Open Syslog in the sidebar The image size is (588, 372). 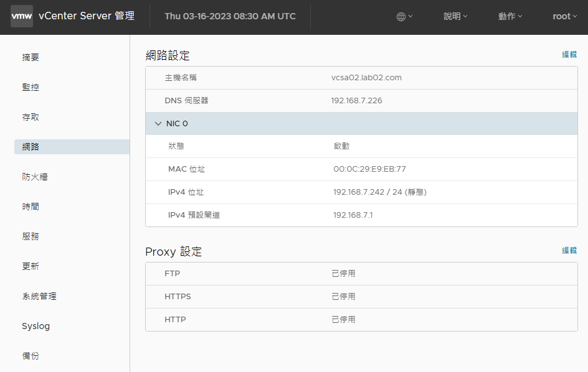click(x=36, y=327)
